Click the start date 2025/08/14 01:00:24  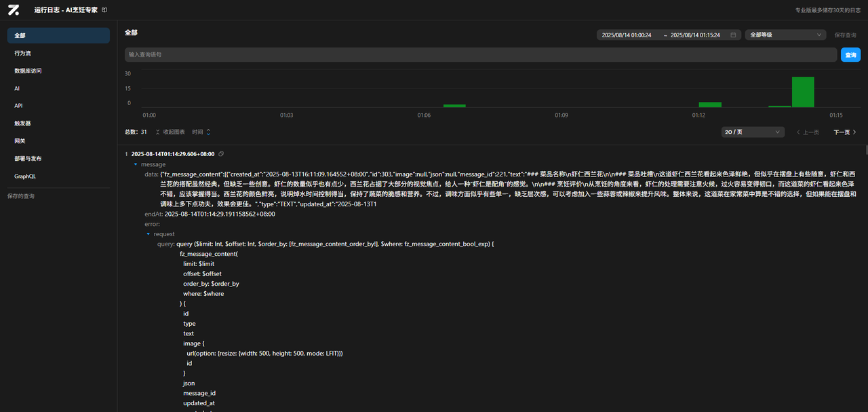pos(627,35)
